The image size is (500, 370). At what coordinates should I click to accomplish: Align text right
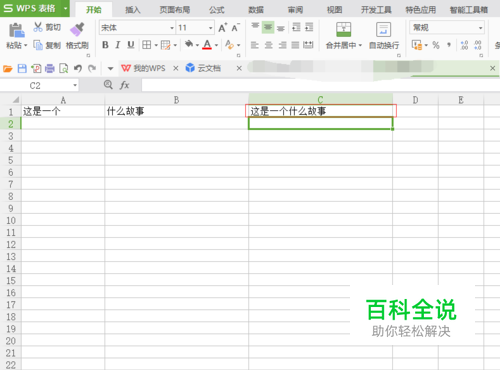point(282,45)
